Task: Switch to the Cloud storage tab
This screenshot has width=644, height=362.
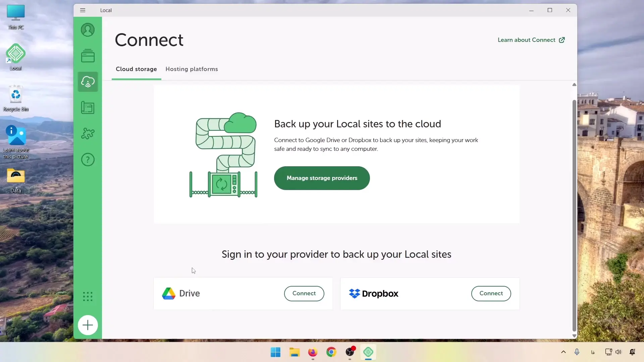Action: 136,69
